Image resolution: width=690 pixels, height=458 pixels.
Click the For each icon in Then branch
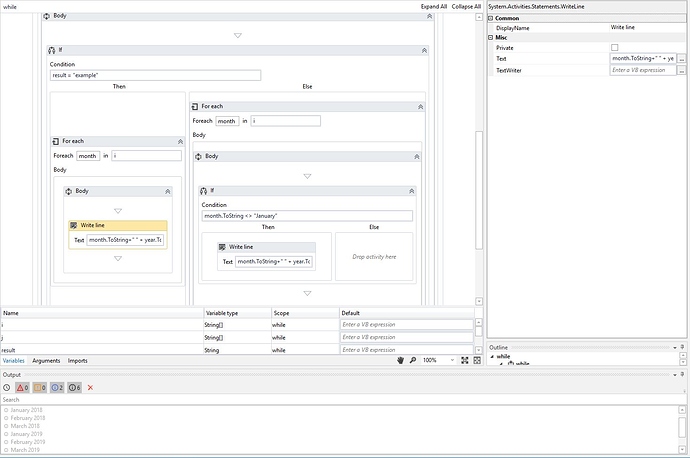click(55, 141)
